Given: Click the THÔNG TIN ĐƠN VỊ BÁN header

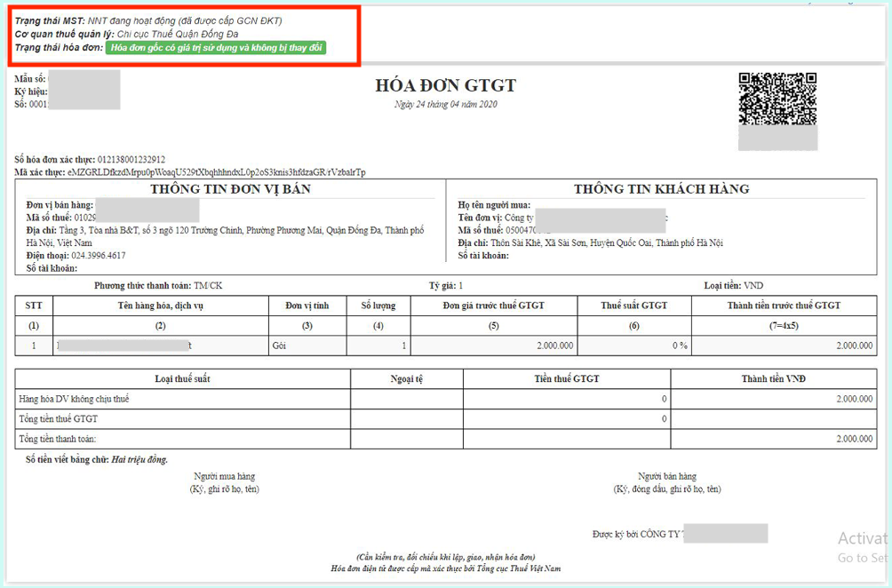Looking at the screenshot, I should [x=230, y=189].
